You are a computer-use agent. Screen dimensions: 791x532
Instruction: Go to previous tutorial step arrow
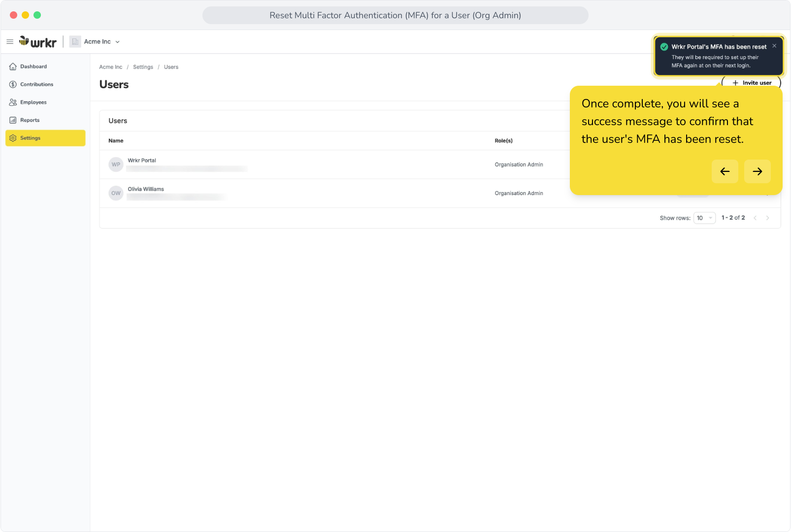725,171
